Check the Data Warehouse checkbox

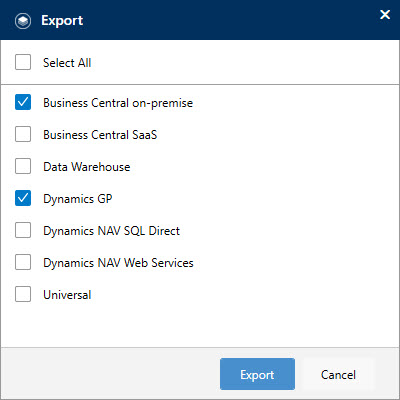[23, 166]
